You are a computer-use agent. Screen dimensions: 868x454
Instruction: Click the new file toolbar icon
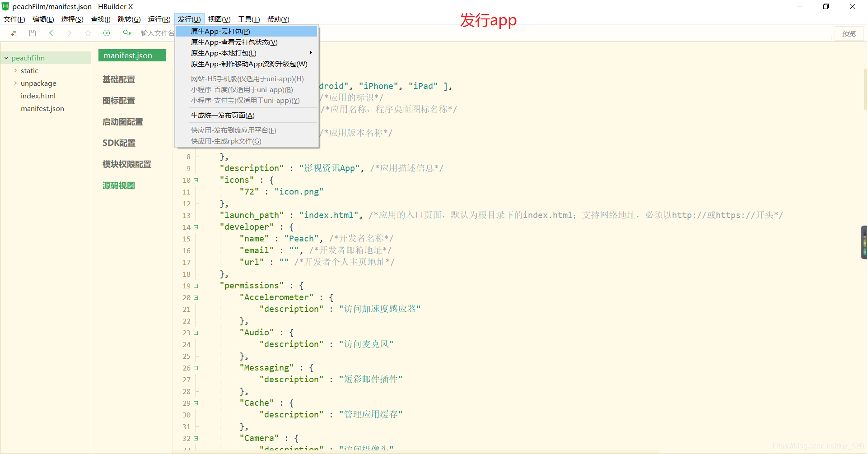coord(14,33)
